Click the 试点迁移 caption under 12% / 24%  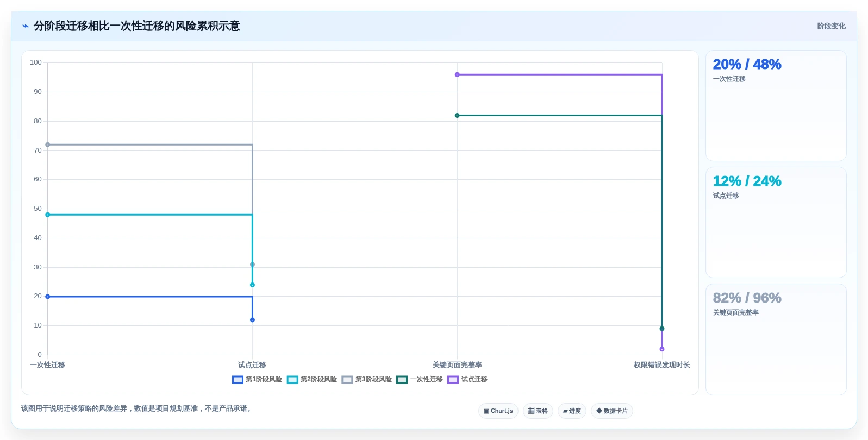click(x=726, y=196)
